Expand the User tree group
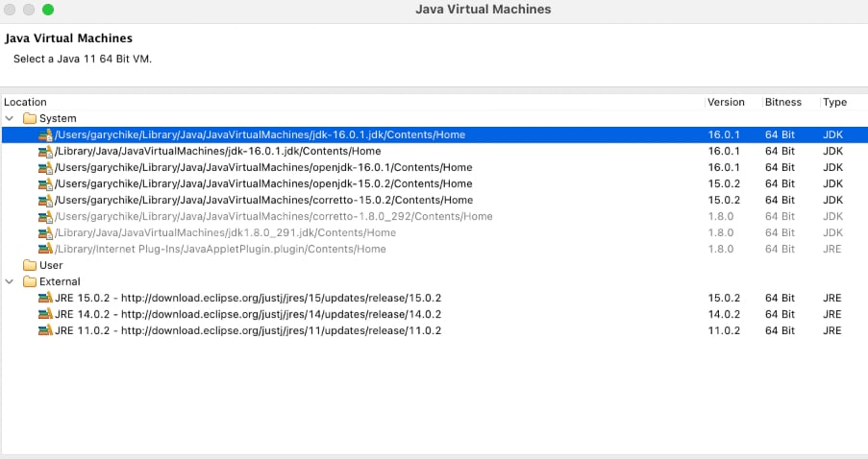Image resolution: width=868 pixels, height=459 pixels. pyautogui.click(x=10, y=265)
